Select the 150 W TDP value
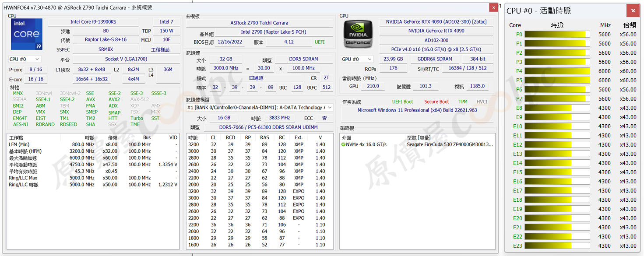 click(166, 31)
